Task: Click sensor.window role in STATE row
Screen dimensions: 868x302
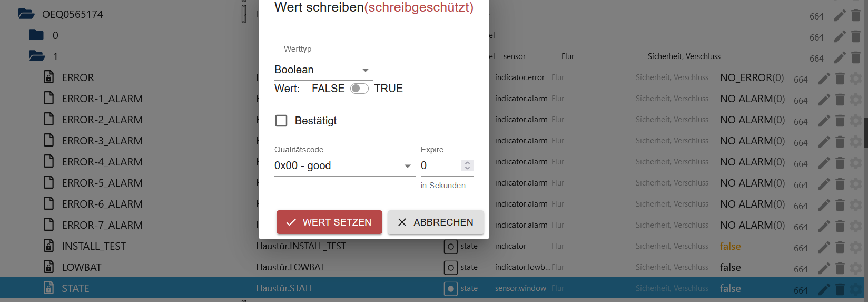Action: [x=520, y=288]
